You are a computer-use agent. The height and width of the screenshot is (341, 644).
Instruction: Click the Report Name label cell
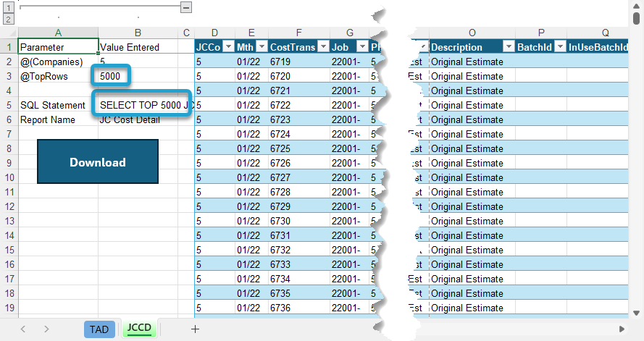[x=59, y=120]
